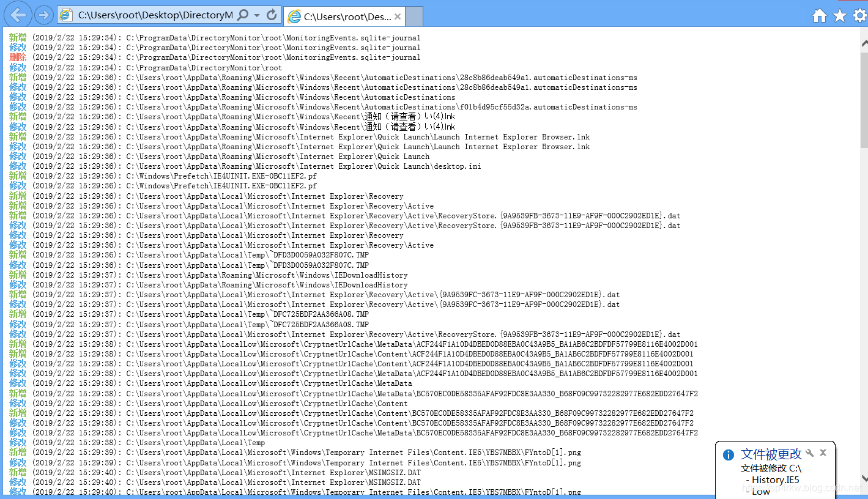The width and height of the screenshot is (868, 499).
Task: Click the 新增 entry for MonitoringEvents.sqlite-journal
Action: click(215, 38)
